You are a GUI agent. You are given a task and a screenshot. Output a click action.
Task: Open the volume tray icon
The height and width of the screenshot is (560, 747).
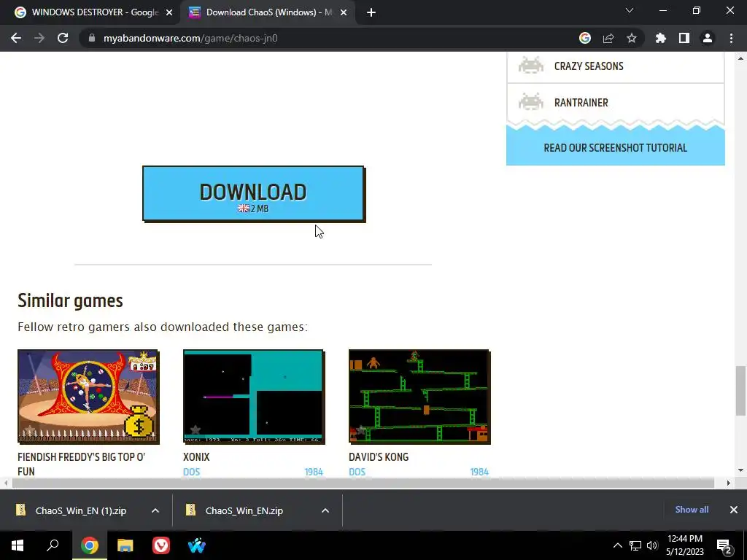tap(652, 545)
